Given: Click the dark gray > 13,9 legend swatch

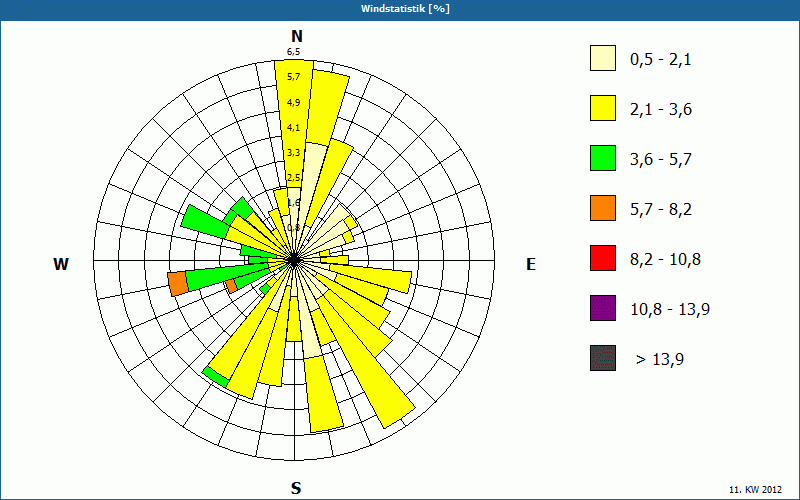Looking at the screenshot, I should pos(603,358).
